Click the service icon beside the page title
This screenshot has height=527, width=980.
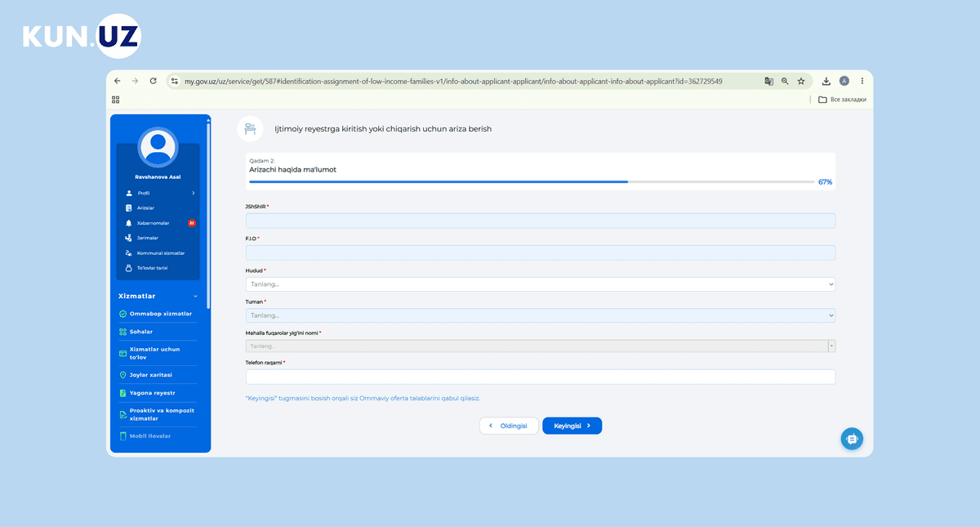251,129
